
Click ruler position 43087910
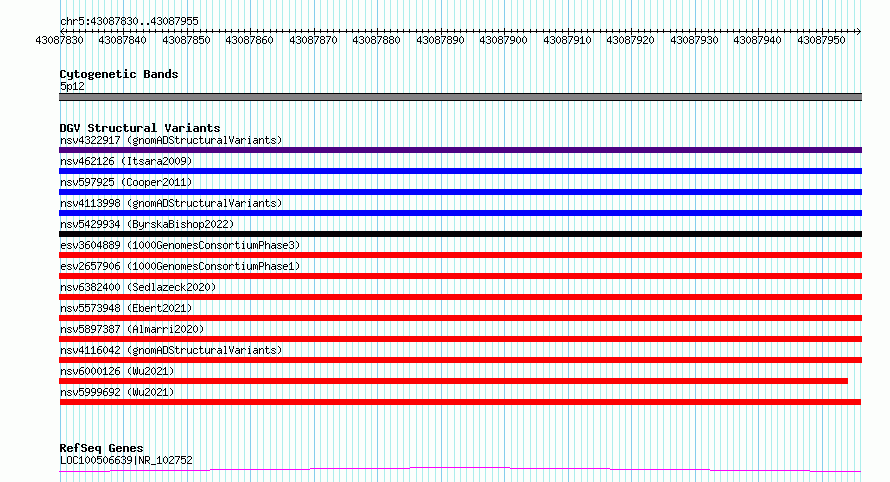pos(568,40)
